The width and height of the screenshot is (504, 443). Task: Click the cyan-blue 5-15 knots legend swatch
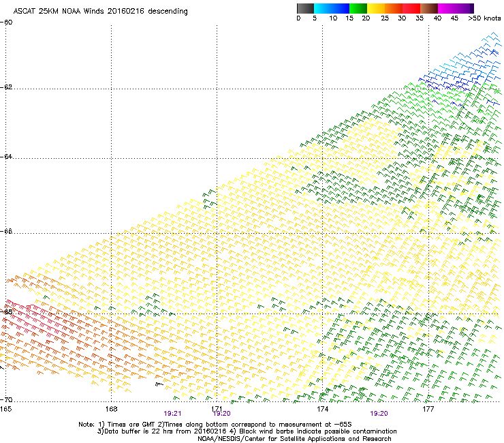point(332,8)
